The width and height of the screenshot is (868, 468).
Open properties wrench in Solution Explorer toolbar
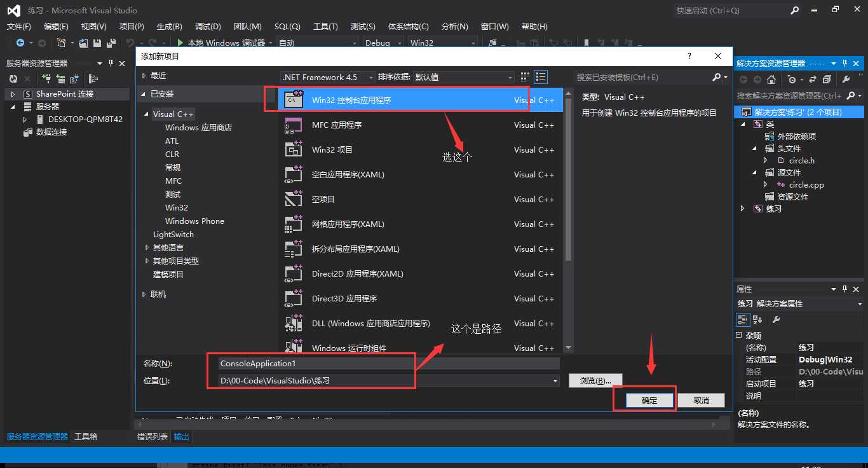[846, 79]
